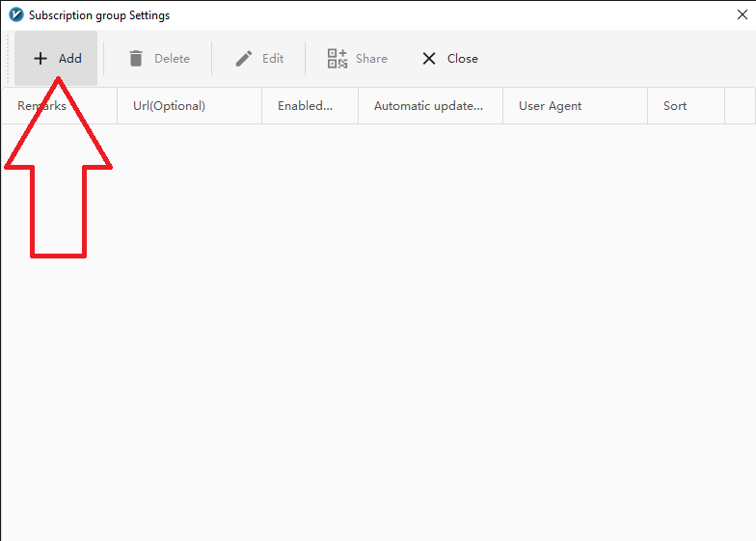This screenshot has width=756, height=541.
Task: Click the app logo in the title bar
Action: pyautogui.click(x=15, y=15)
